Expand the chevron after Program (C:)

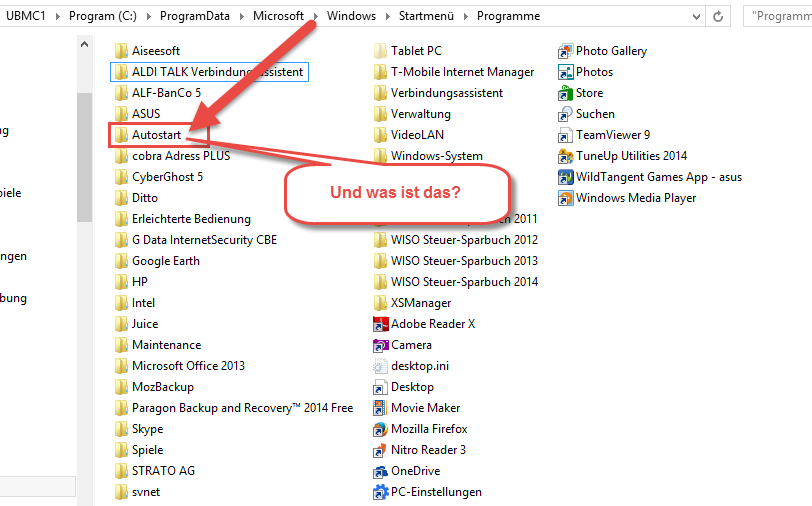(149, 17)
